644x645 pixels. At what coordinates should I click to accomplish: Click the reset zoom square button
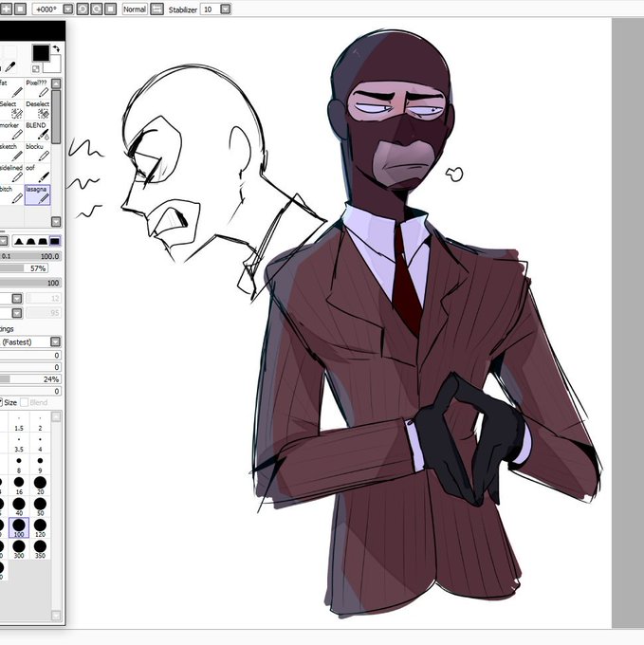pyautogui.click(x=20, y=9)
